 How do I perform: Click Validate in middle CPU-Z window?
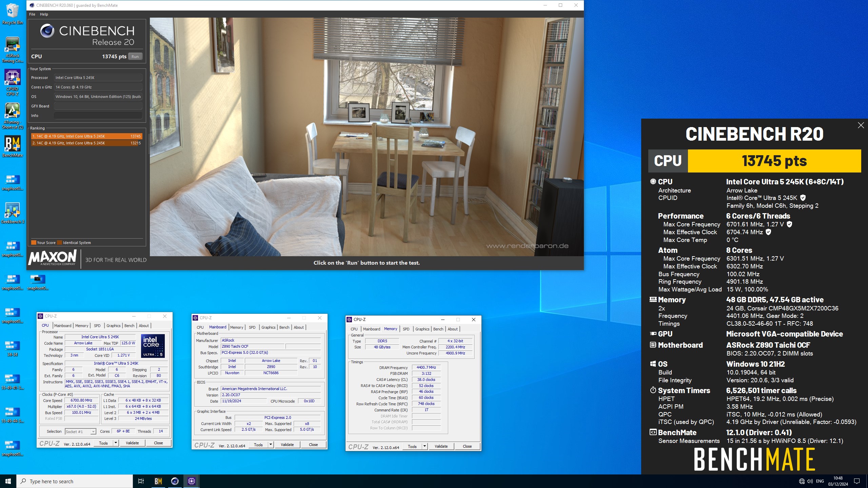point(287,445)
